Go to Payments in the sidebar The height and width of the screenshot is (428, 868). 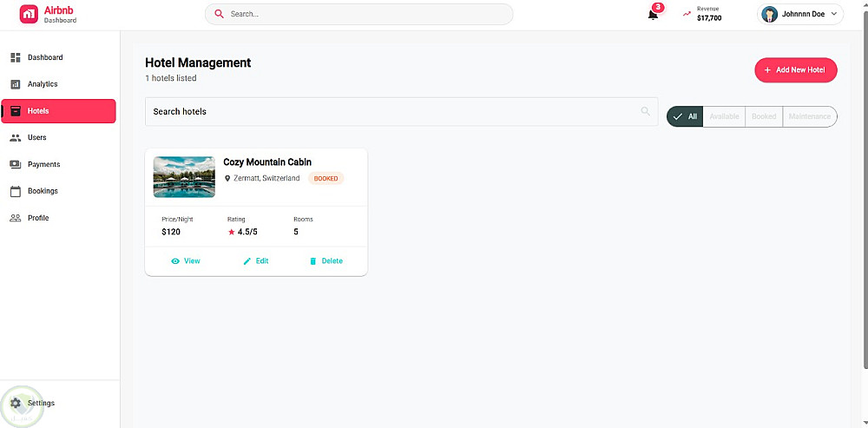[x=43, y=164]
